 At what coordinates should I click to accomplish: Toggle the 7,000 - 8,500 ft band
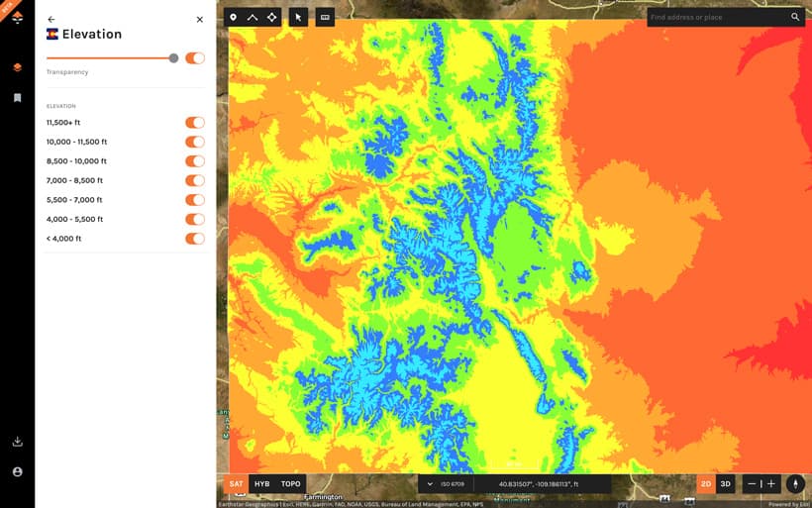click(x=195, y=180)
